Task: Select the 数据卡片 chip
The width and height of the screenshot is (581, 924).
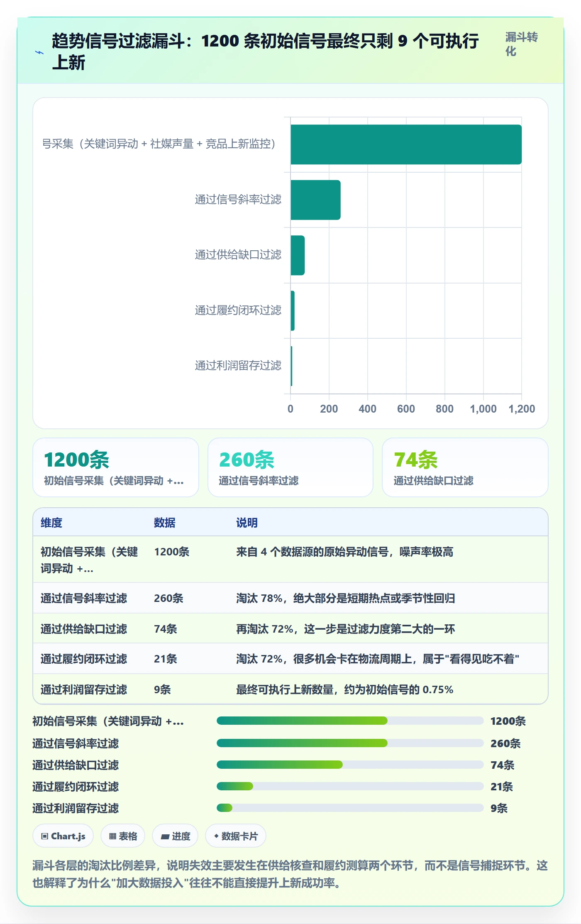Action: (x=236, y=836)
